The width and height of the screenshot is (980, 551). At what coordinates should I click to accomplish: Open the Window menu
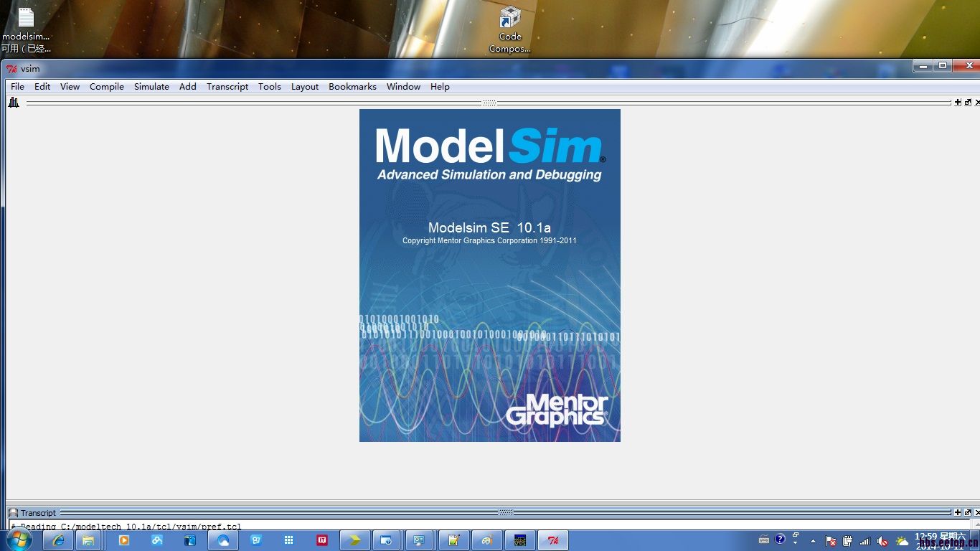click(x=403, y=87)
